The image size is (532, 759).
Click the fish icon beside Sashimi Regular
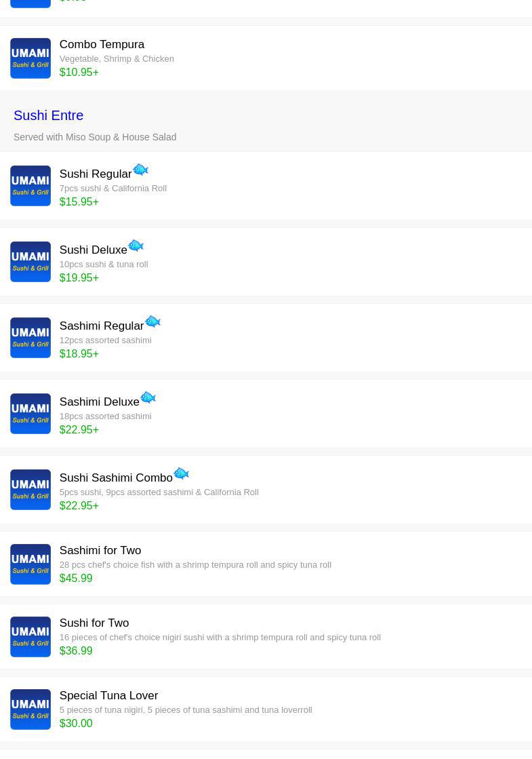[x=152, y=322]
